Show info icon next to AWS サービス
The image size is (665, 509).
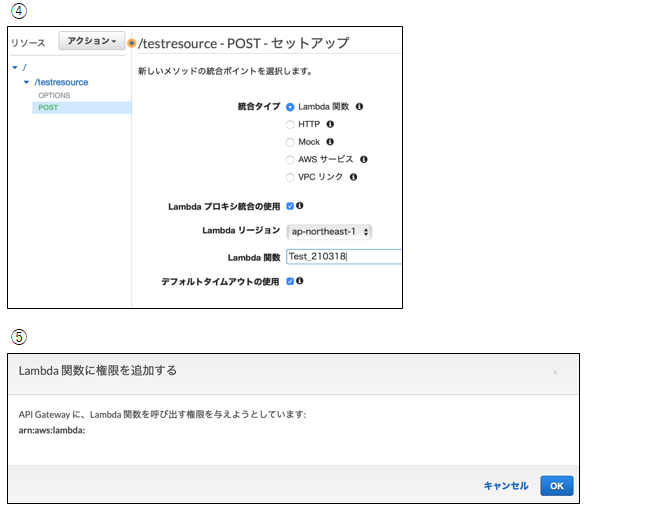pos(363,159)
